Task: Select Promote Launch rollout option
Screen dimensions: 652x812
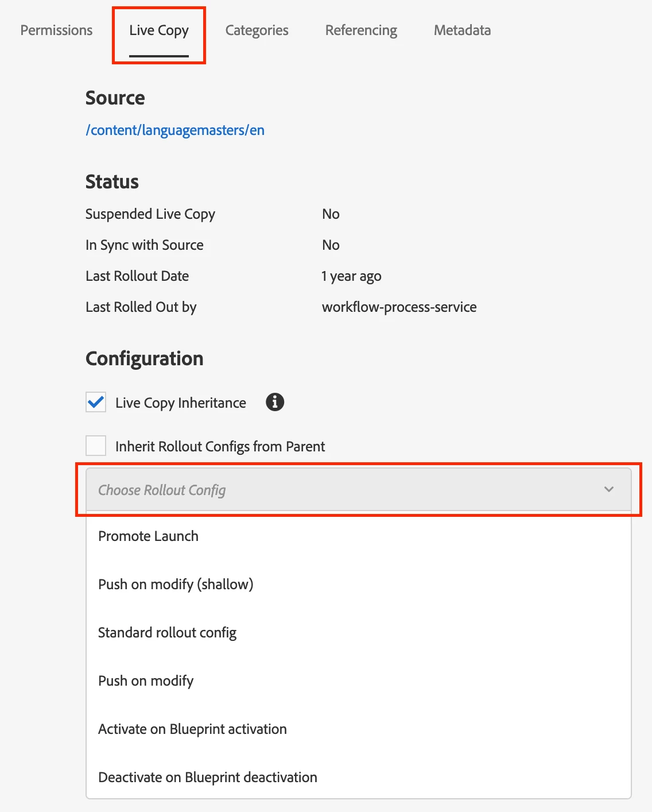Action: point(148,536)
